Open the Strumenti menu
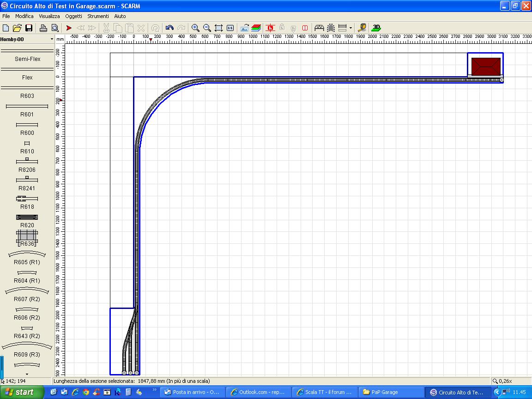 98,16
